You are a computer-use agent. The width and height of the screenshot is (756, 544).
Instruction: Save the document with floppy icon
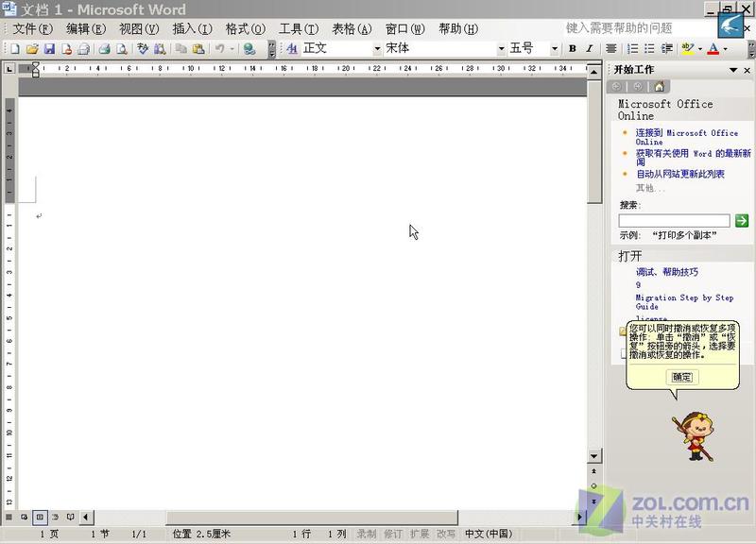click(x=49, y=49)
